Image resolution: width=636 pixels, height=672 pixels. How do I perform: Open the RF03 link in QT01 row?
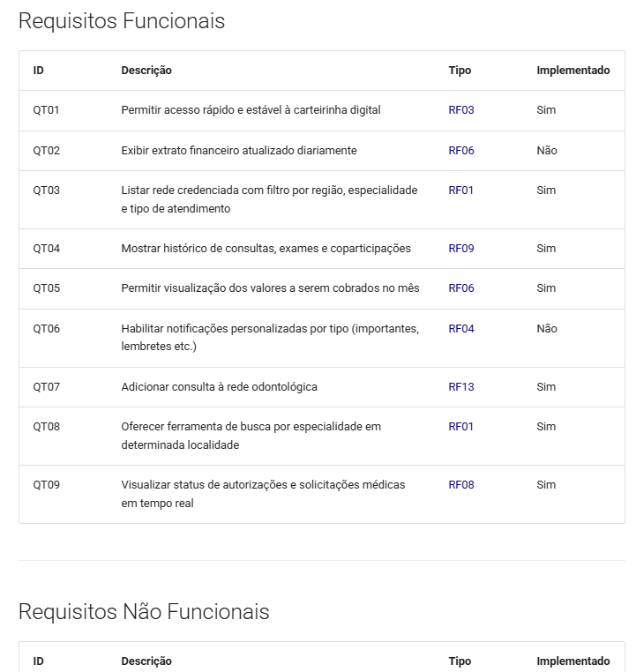tap(461, 110)
